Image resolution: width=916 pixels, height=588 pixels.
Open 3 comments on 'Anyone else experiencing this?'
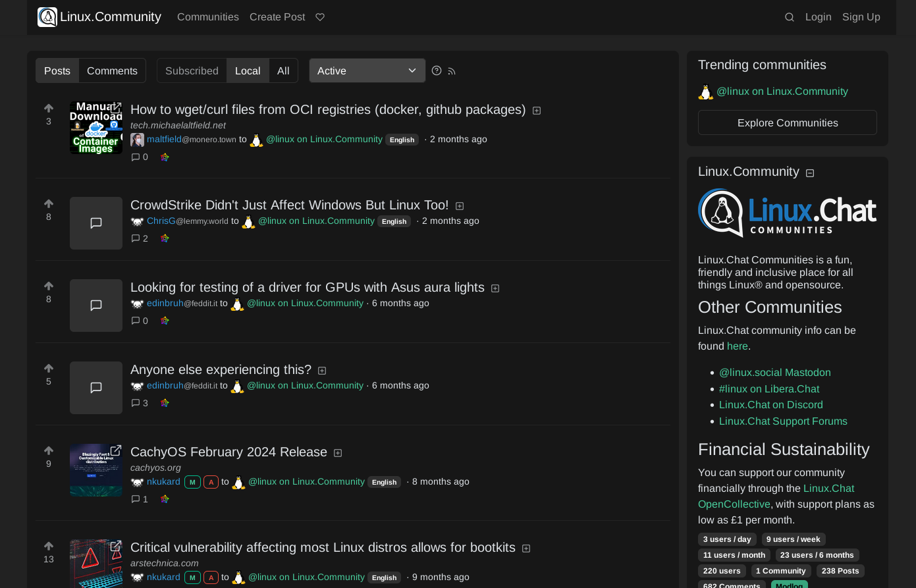(x=140, y=403)
